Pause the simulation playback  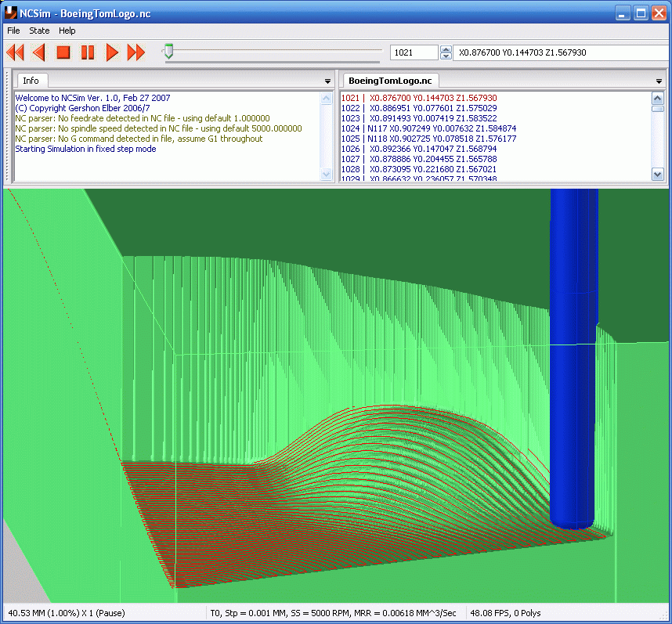[88, 52]
